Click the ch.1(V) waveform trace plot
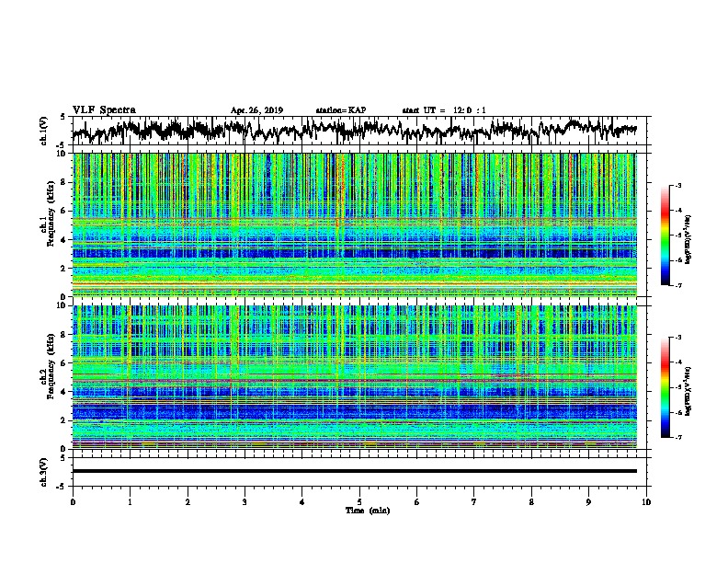 354,131
